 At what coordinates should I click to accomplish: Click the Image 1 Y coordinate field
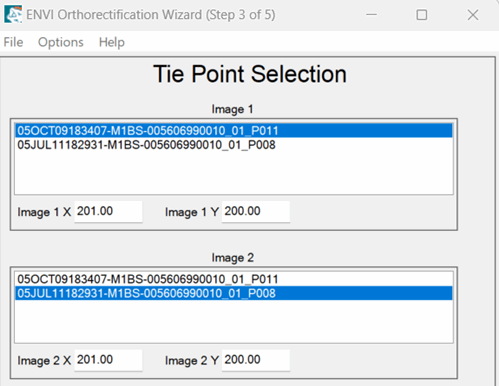[256, 211]
